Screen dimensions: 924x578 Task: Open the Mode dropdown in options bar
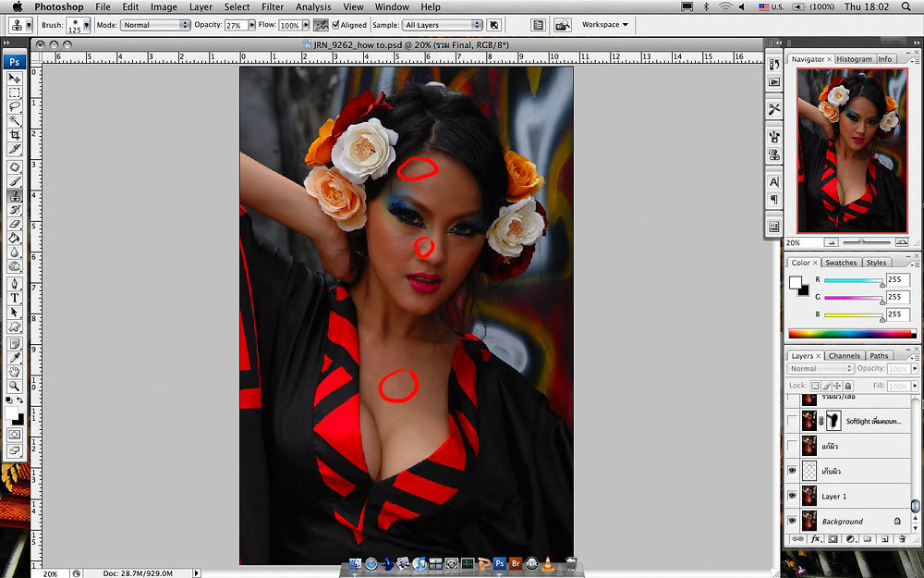(155, 25)
